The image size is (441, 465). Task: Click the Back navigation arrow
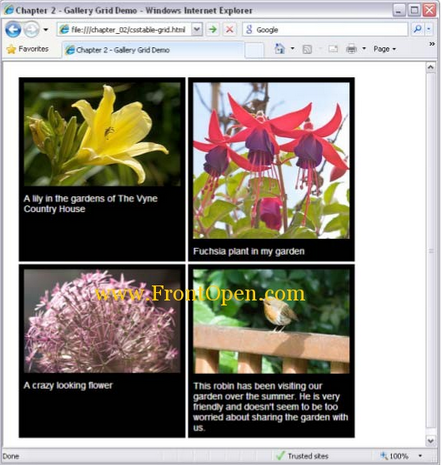(x=13, y=30)
